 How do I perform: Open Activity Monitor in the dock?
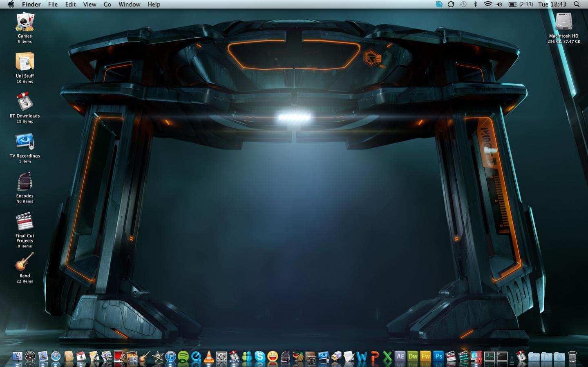pyautogui.click(x=489, y=356)
